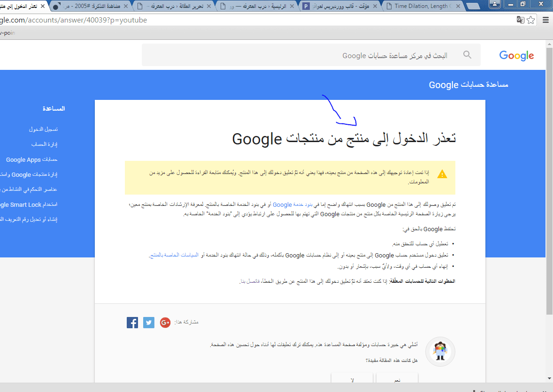Share this page on Google+

165,322
